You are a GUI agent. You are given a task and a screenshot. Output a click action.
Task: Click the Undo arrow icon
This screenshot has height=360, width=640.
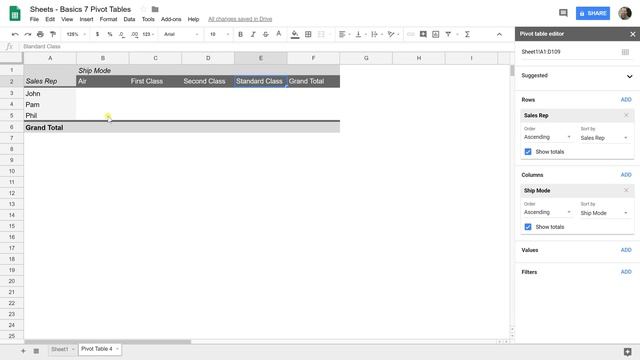coord(15,34)
